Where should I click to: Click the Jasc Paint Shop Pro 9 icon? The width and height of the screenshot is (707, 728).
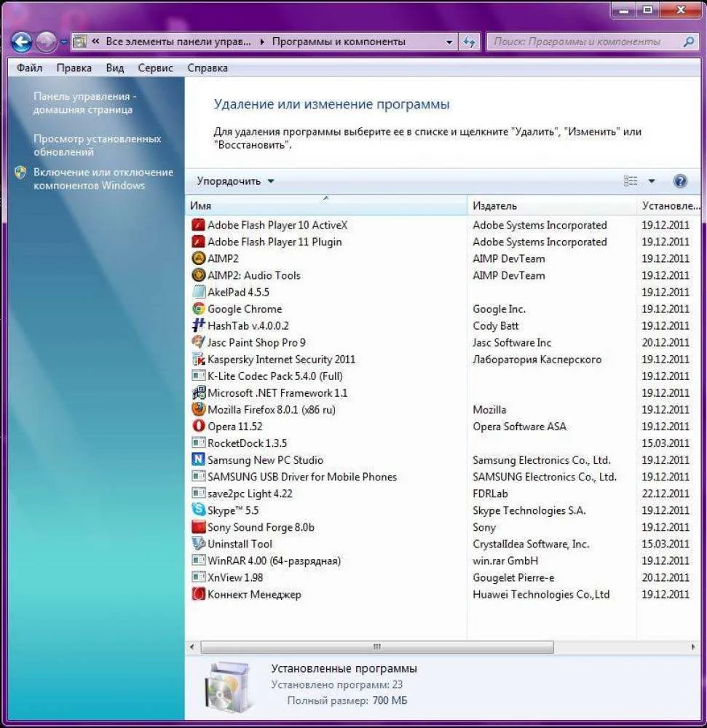click(x=198, y=342)
